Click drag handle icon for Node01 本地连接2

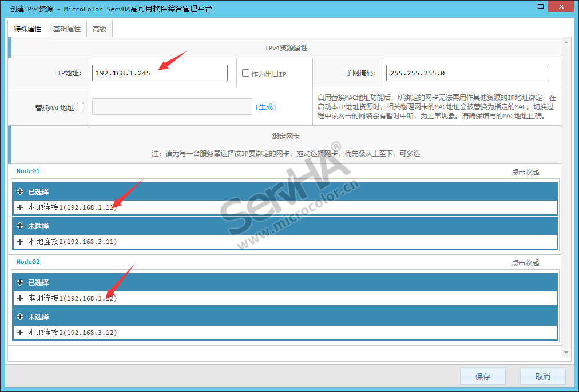(20, 242)
